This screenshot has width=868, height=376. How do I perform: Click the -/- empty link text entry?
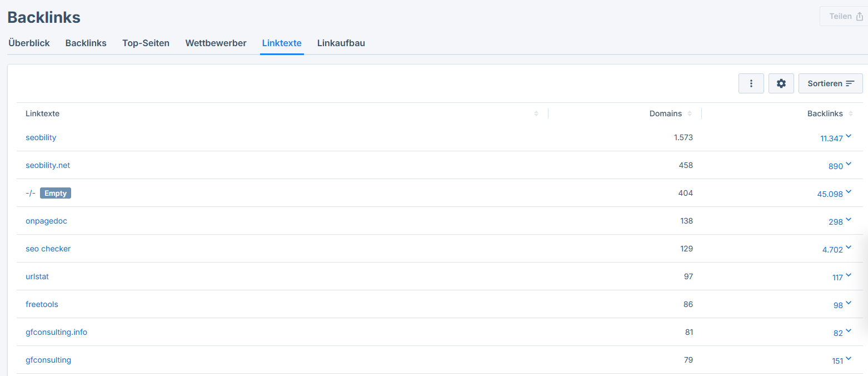[x=31, y=193]
